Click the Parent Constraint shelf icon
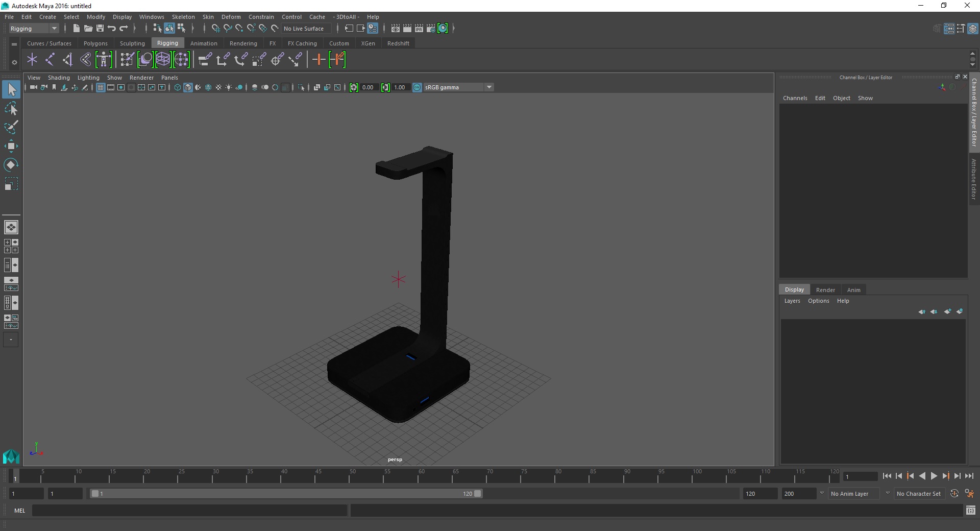The image size is (980, 531). pyautogui.click(x=205, y=60)
